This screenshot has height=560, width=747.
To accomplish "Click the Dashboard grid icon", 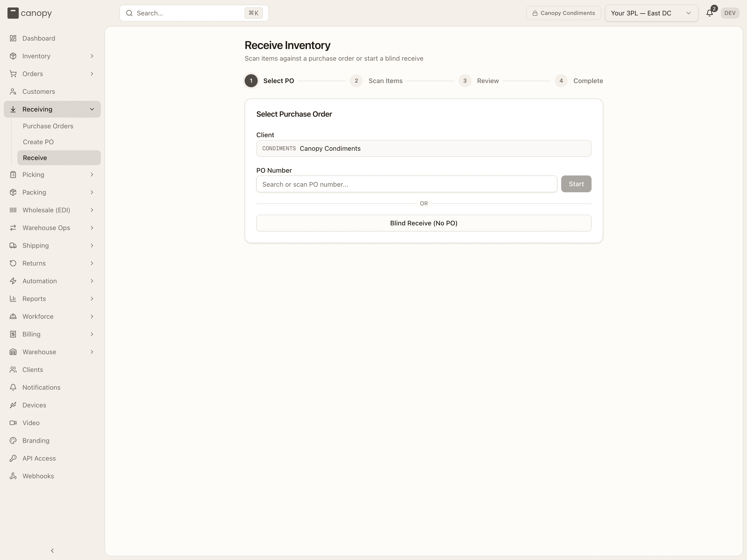I will pos(13,38).
